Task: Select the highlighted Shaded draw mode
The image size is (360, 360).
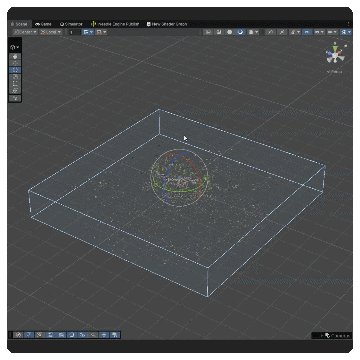Action: (240, 32)
